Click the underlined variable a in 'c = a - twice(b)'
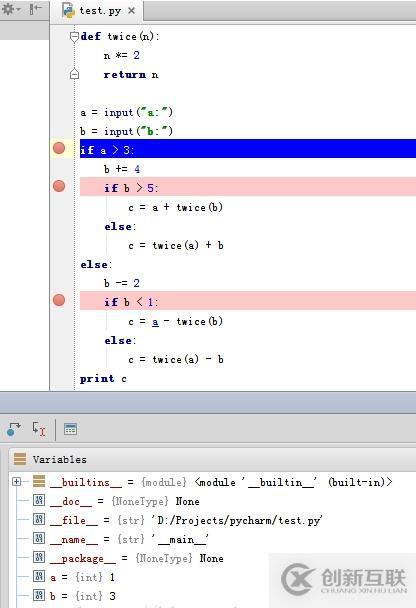This screenshot has height=608, width=416. (x=155, y=322)
